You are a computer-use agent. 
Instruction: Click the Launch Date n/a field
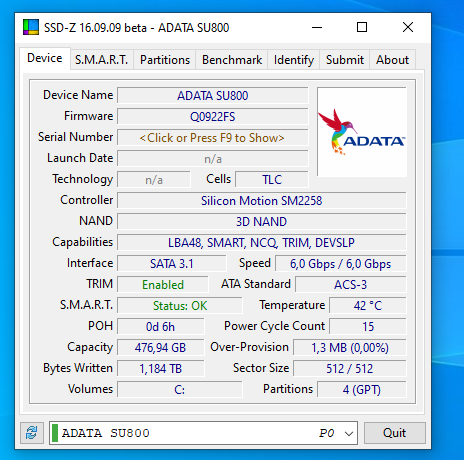(x=212, y=159)
